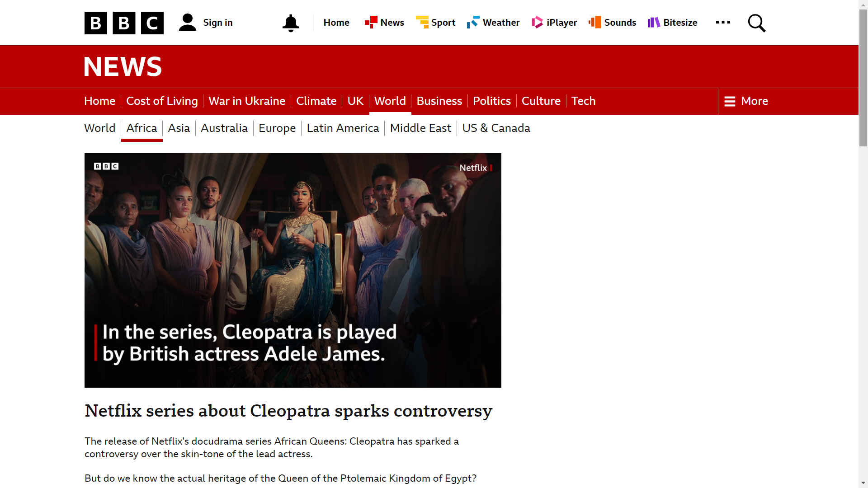
Task: Expand the More hamburger menu
Action: pos(746,101)
